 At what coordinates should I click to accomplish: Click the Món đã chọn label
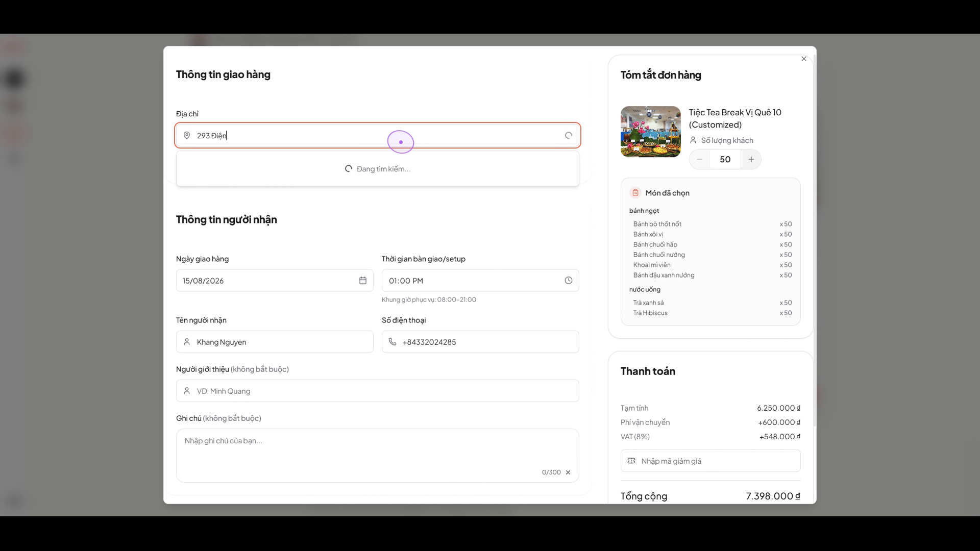[668, 193]
